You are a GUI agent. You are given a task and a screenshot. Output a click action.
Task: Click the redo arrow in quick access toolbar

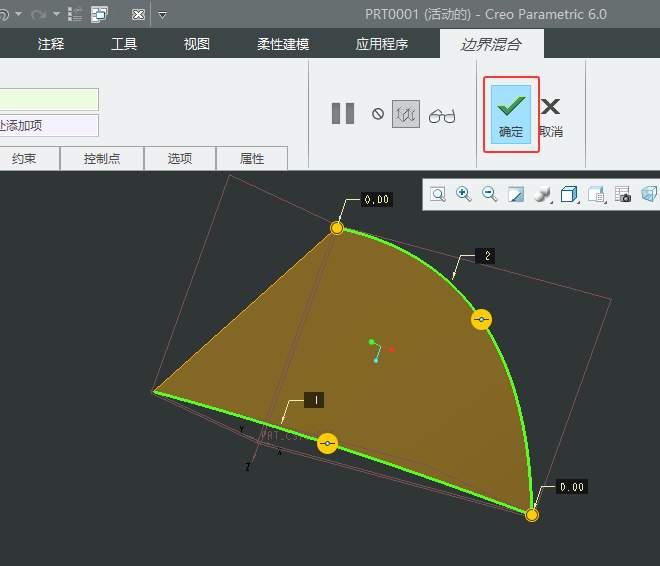(x=38, y=15)
